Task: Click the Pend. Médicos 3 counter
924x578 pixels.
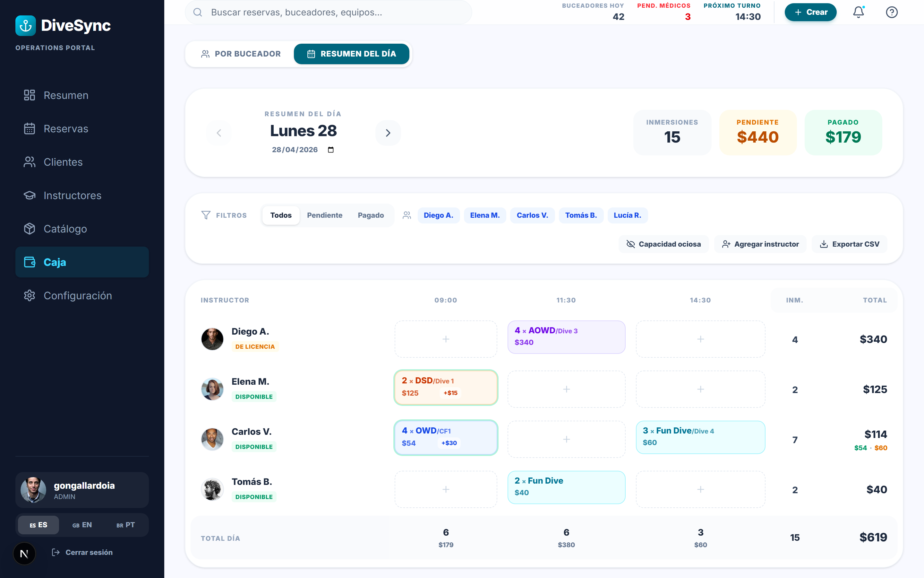Action: click(663, 12)
